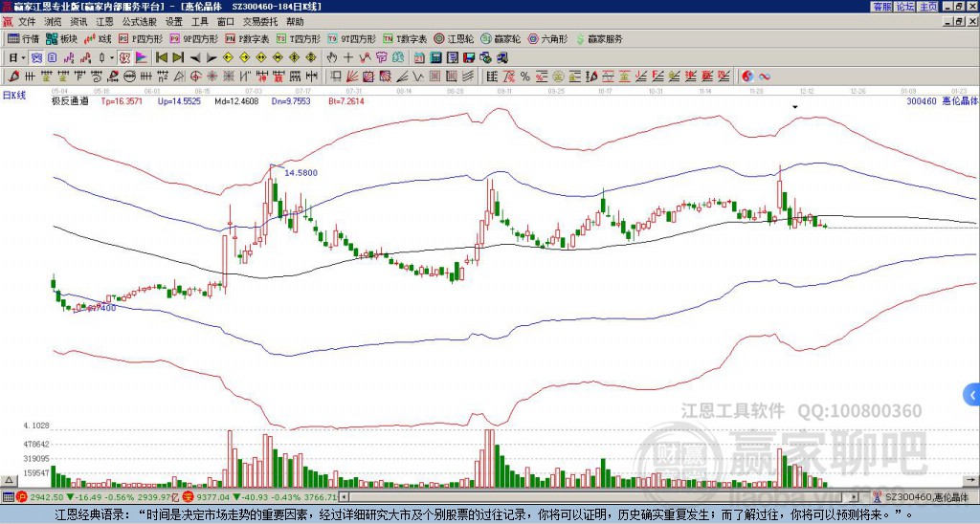Open the 六角形 hexagon tool
This screenshot has height=524, width=980.
click(548, 38)
